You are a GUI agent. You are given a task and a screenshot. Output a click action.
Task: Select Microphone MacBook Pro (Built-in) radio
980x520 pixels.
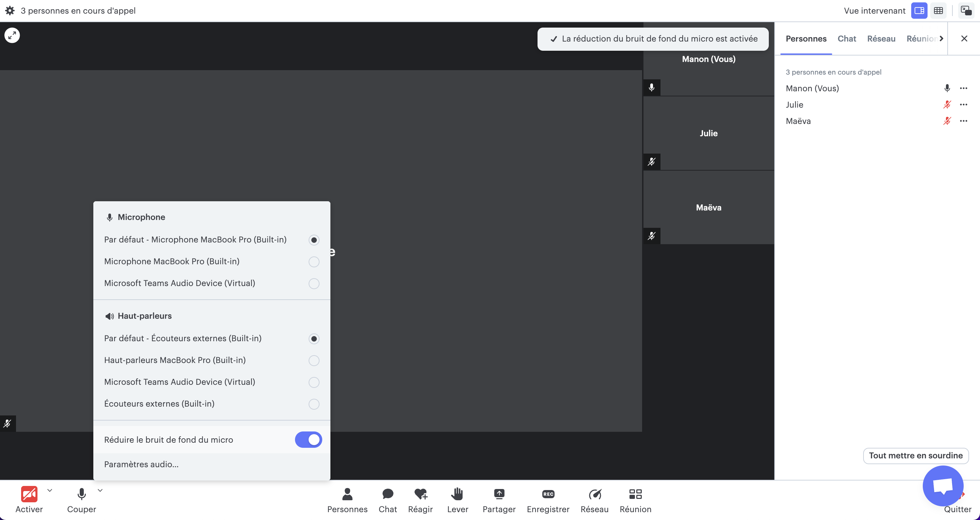[314, 262]
